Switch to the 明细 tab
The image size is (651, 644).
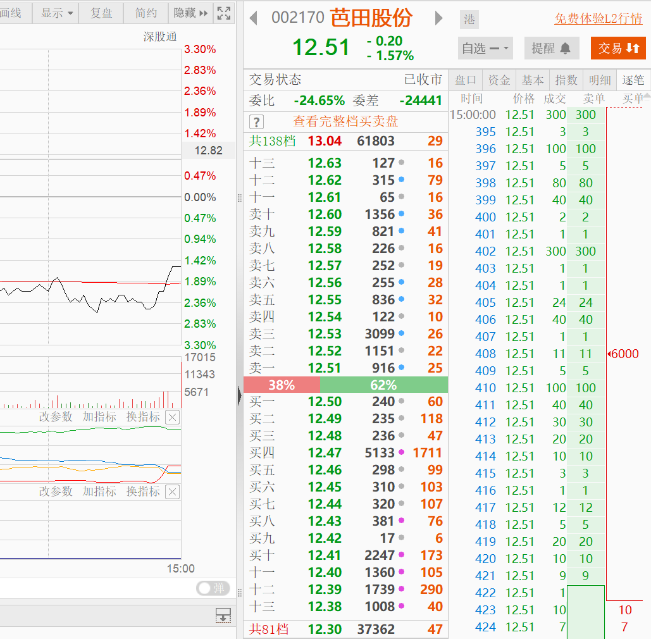(x=600, y=80)
